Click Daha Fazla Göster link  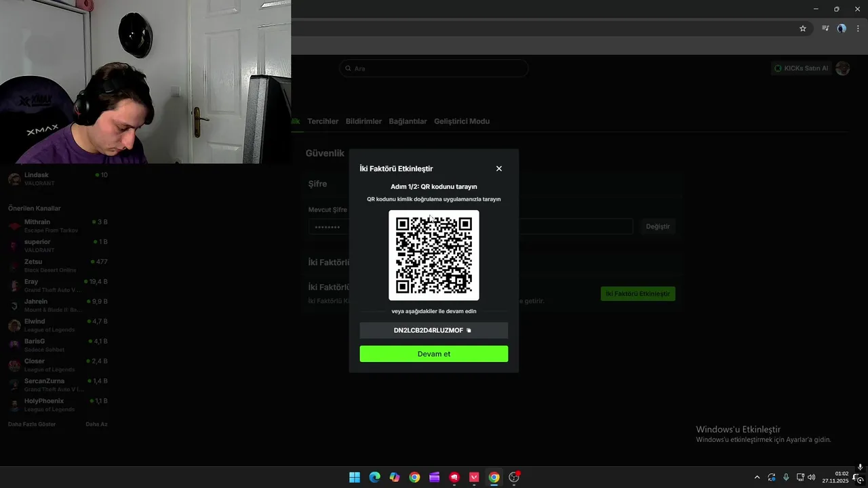pos(32,424)
